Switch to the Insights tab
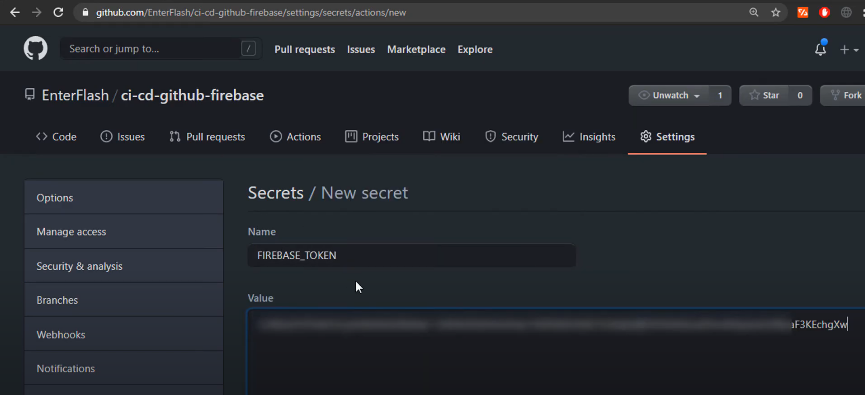 (x=589, y=137)
